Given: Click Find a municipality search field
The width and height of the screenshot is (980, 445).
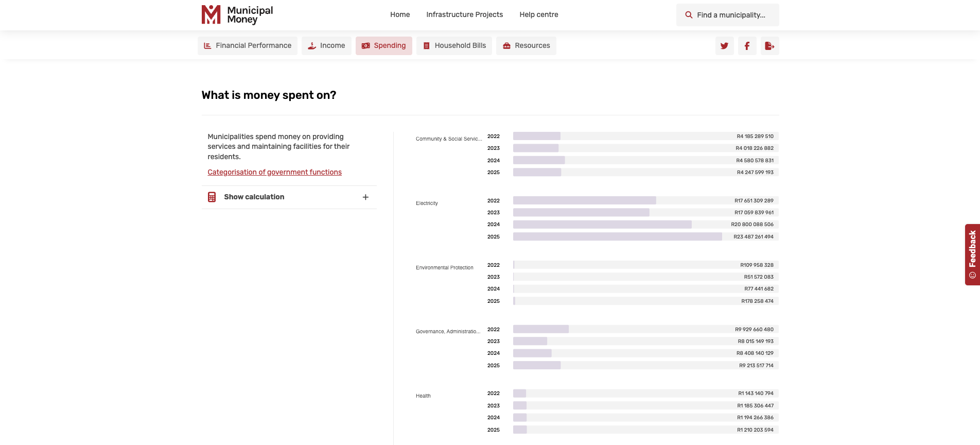Looking at the screenshot, I should point(728,15).
